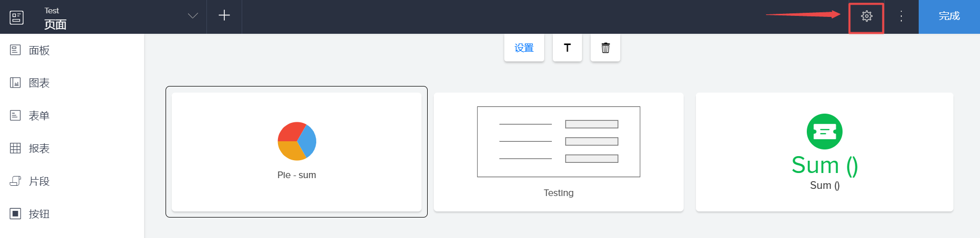Click the 完成 button

[949, 16]
